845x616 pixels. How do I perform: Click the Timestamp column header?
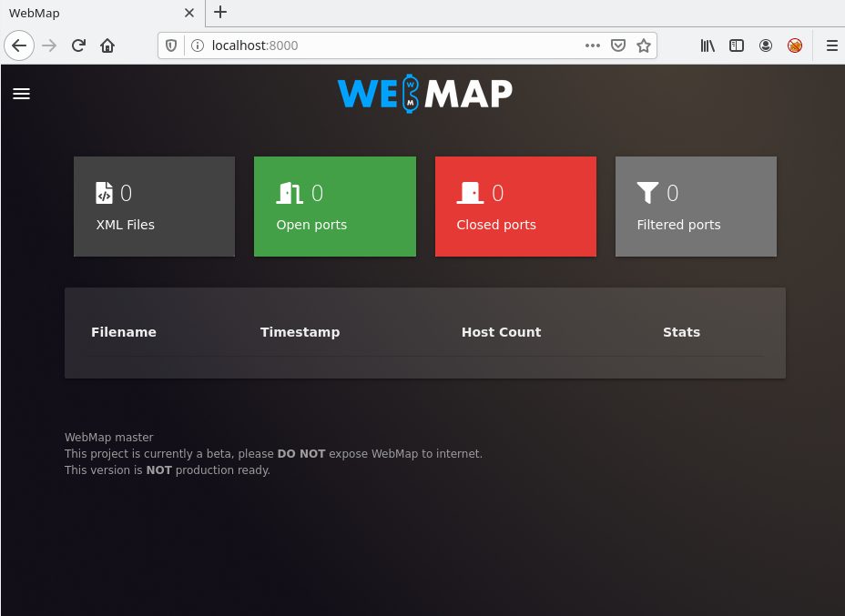pyautogui.click(x=300, y=332)
